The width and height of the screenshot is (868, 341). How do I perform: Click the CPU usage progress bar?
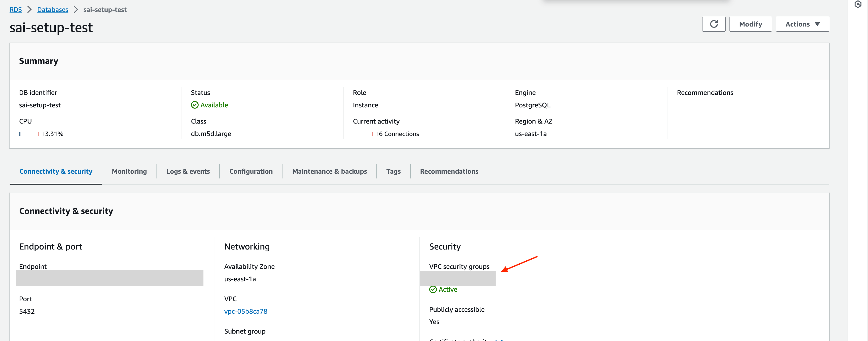31,133
